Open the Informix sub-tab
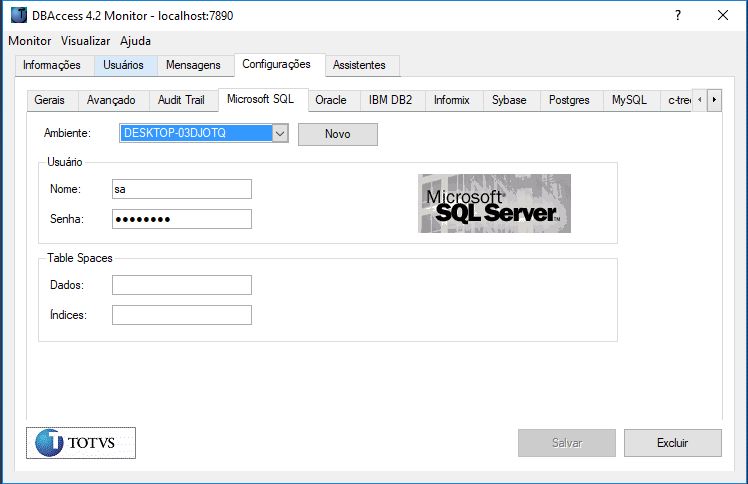This screenshot has height=484, width=748. (x=452, y=100)
